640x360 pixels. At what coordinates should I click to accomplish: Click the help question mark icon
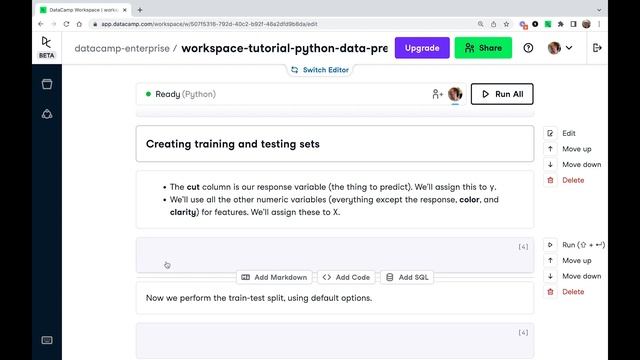pyautogui.click(x=528, y=48)
